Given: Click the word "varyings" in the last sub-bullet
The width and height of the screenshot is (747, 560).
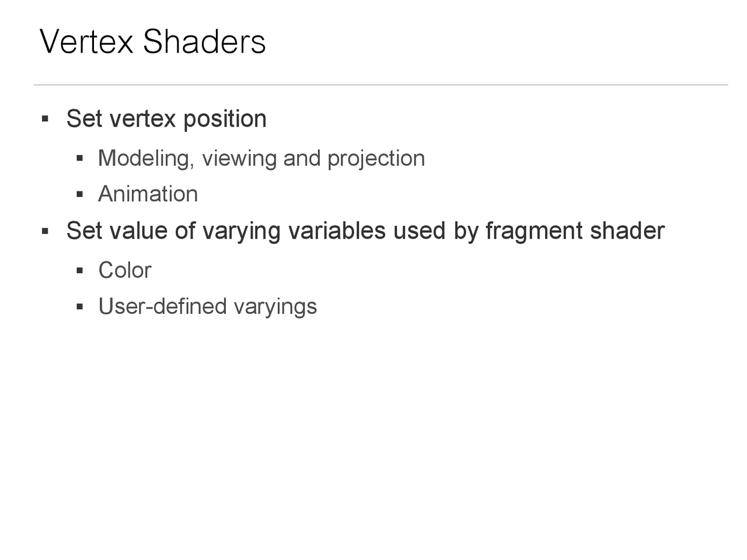Looking at the screenshot, I should [x=275, y=307].
